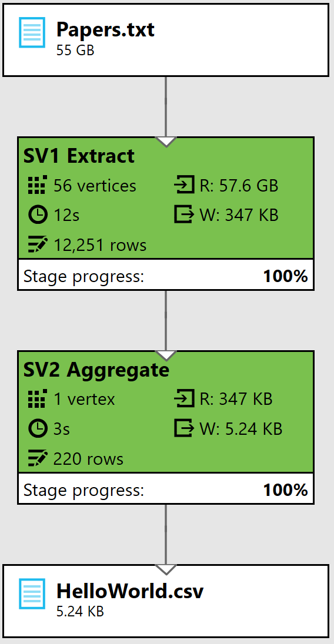Click the clock icon beside 3s

[38, 429]
